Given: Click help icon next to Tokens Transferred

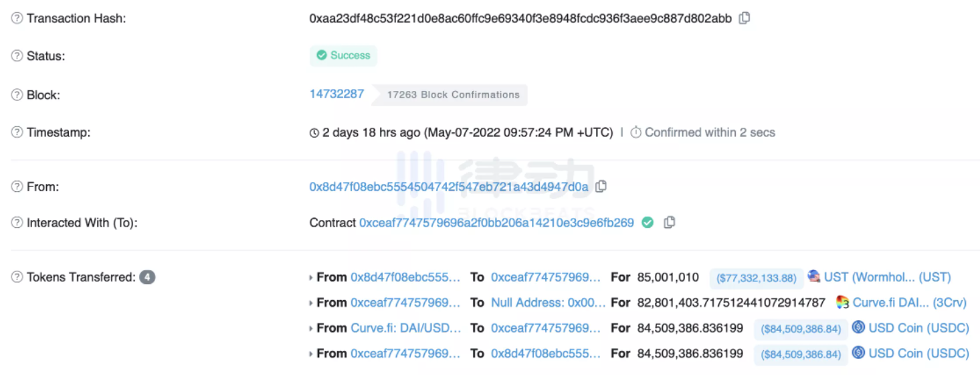Looking at the screenshot, I should click(x=17, y=277).
